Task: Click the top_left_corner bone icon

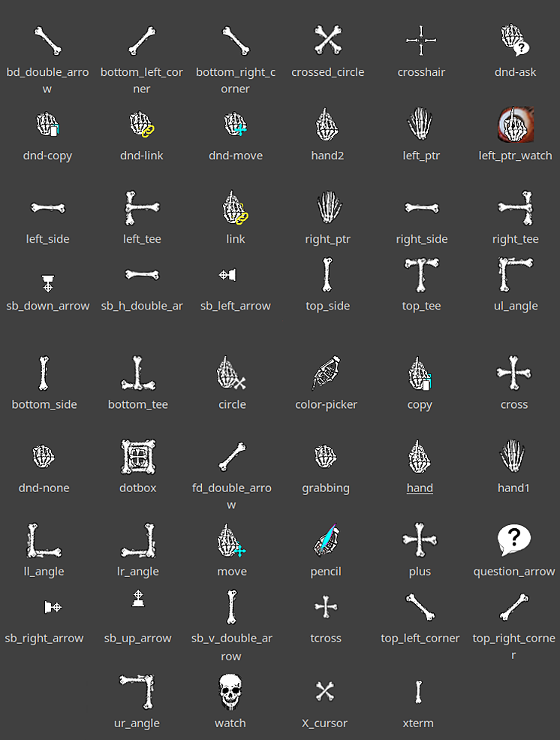Action: point(420,607)
